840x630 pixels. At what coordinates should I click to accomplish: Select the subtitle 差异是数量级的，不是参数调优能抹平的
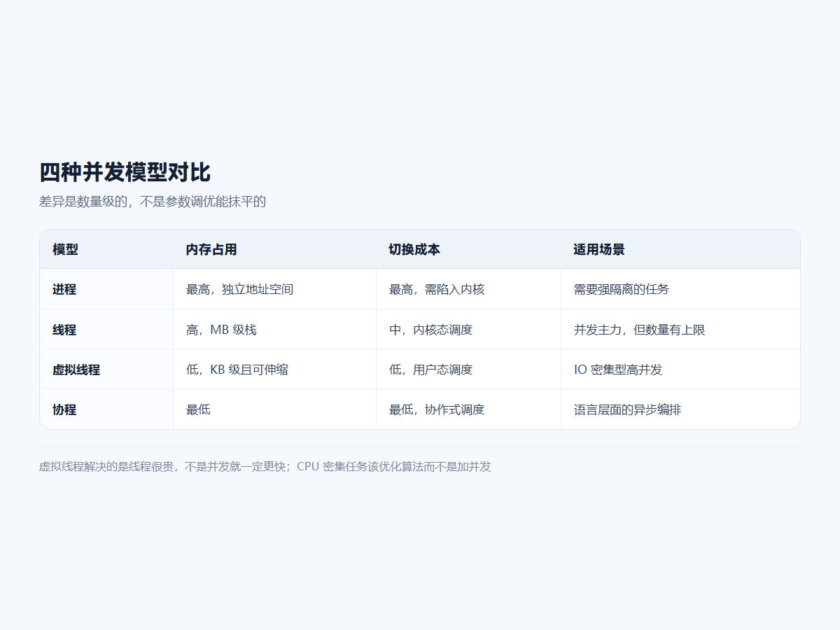pyautogui.click(x=153, y=202)
